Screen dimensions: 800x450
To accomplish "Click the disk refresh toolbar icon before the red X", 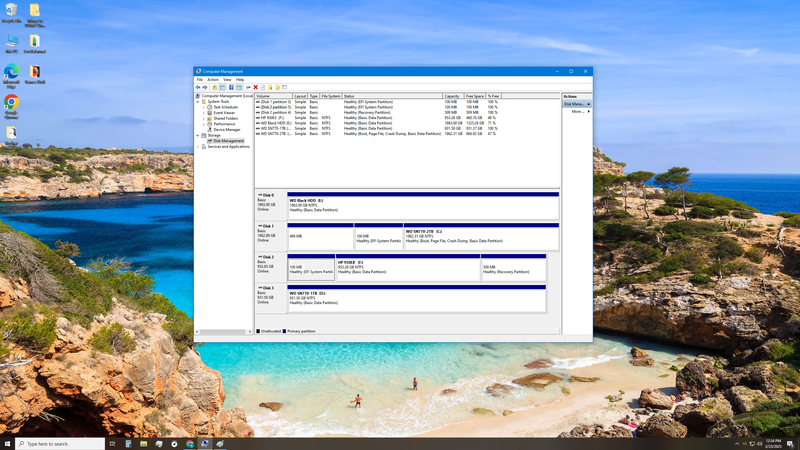I will tap(248, 87).
